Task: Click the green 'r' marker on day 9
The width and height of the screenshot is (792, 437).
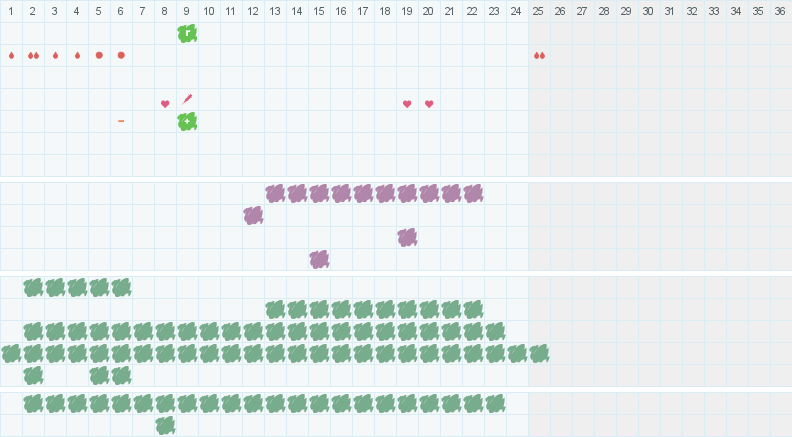Action: tap(187, 33)
